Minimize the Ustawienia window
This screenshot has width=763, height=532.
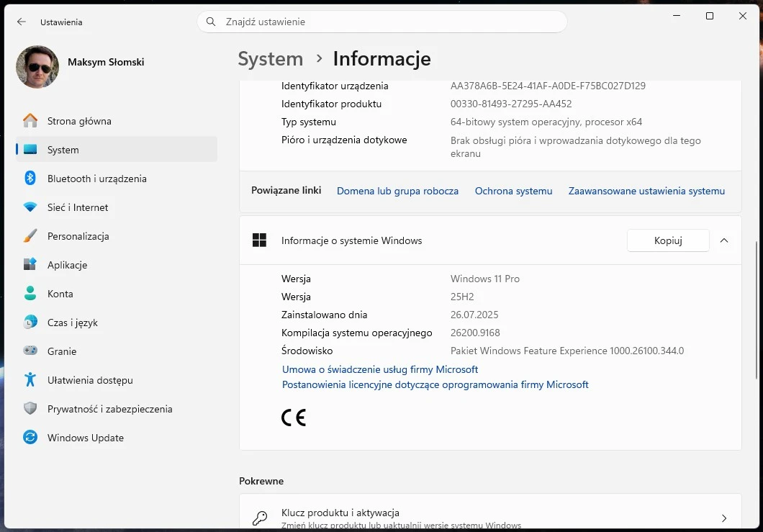coord(677,16)
